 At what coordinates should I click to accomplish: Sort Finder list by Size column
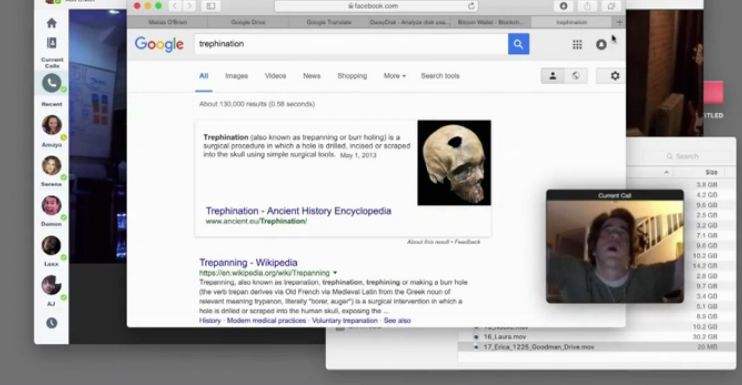click(711, 172)
